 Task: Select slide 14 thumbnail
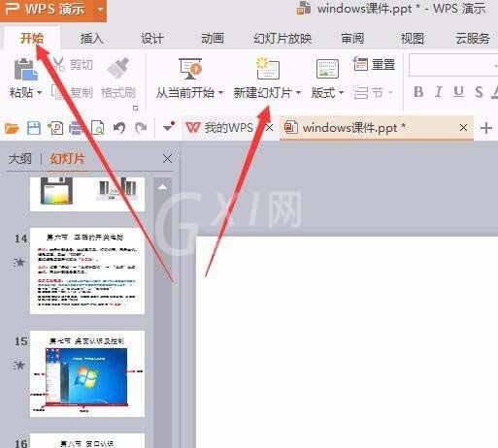click(x=87, y=271)
